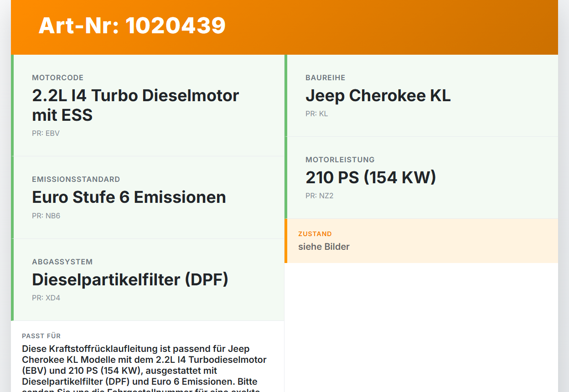This screenshot has height=392, width=569.
Task: Click the BAUREIHE label
Action: point(326,78)
